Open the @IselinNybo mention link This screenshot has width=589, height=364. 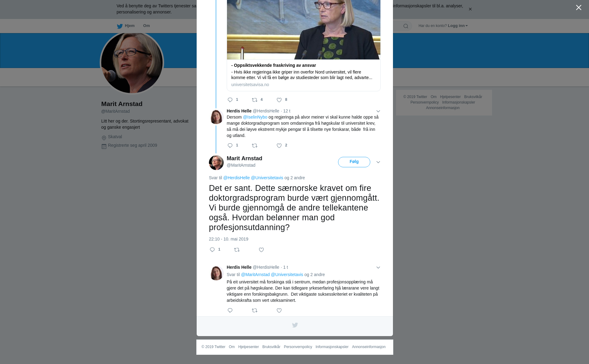coord(255,117)
